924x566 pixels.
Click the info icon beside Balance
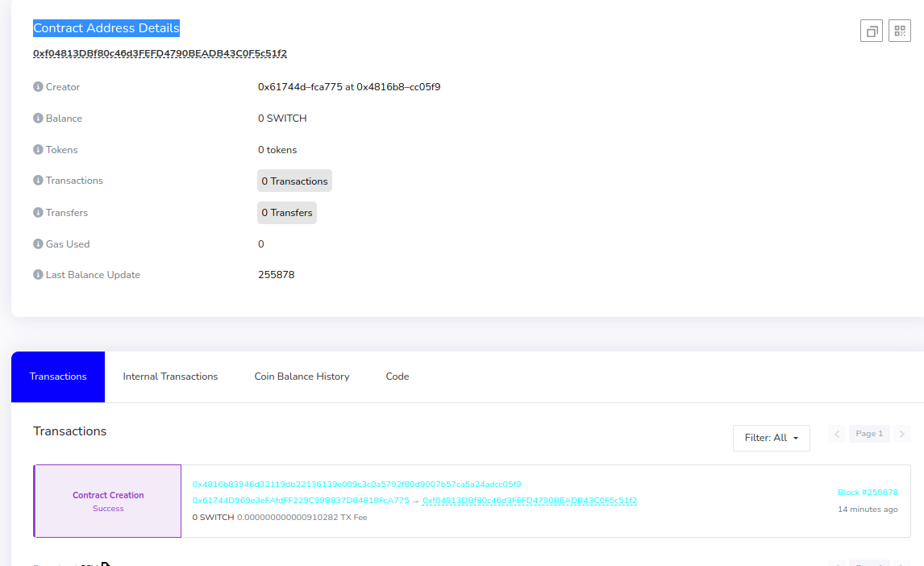(x=36, y=118)
